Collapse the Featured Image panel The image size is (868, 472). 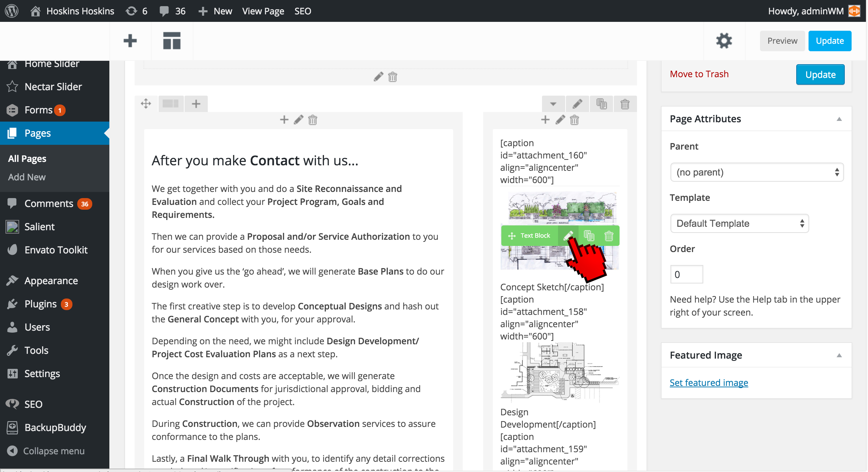point(839,355)
